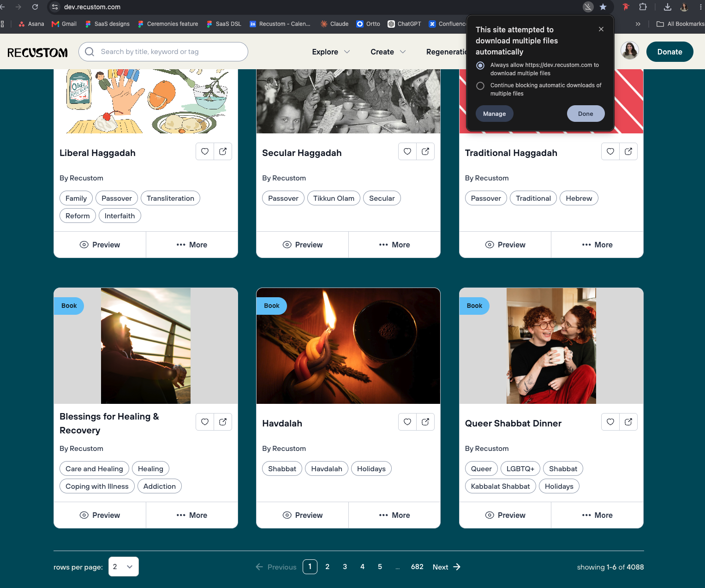The image size is (705, 588).
Task: Expand the Create dropdown menu
Action: click(x=388, y=52)
